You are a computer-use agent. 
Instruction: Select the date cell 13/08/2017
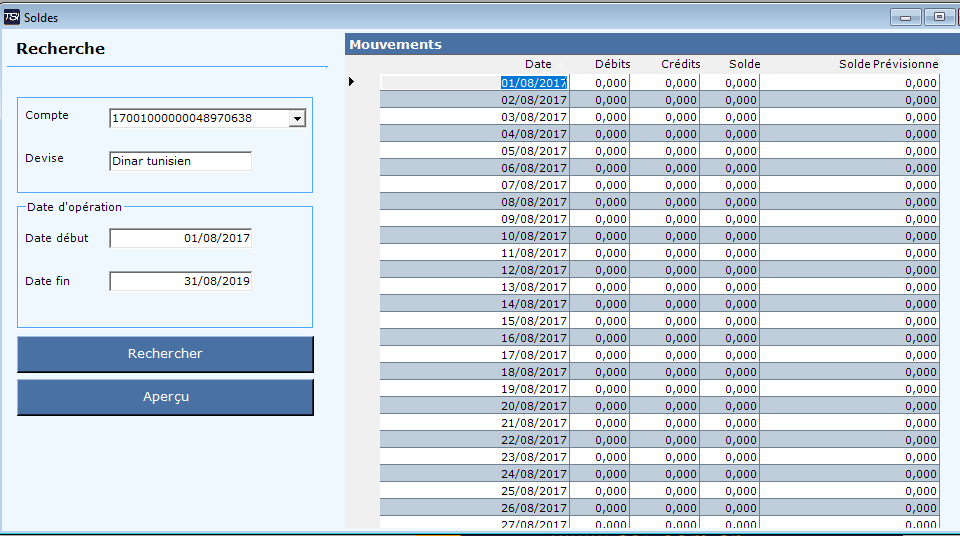pos(474,287)
